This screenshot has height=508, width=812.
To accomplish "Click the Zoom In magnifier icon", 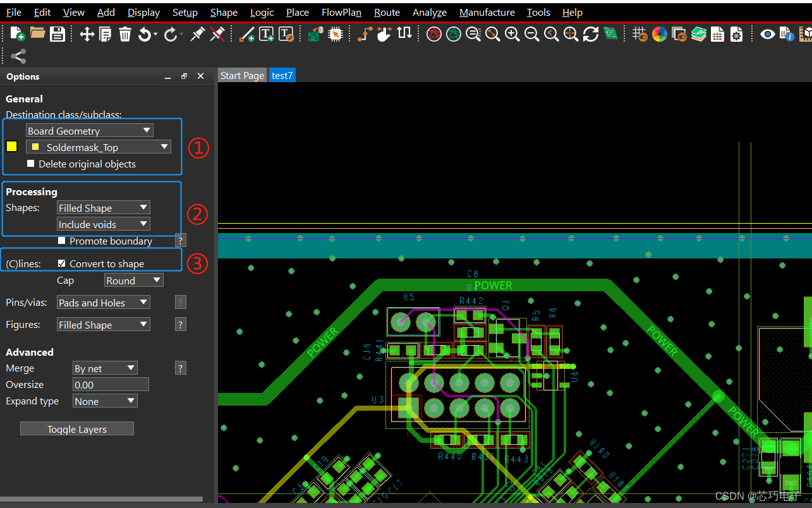I will tap(512, 33).
